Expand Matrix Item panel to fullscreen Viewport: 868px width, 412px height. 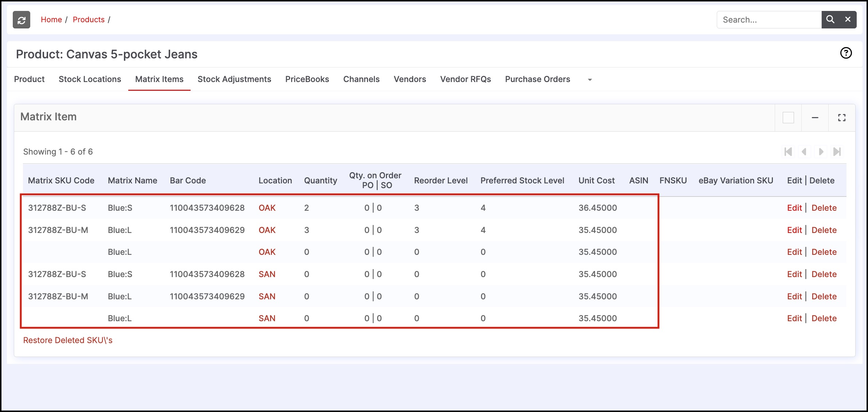pyautogui.click(x=842, y=118)
